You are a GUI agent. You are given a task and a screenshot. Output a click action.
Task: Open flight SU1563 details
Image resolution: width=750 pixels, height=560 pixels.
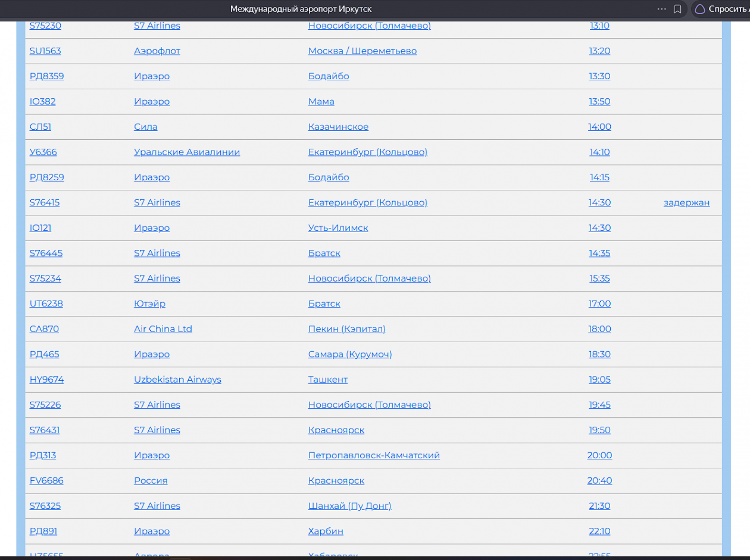pos(45,51)
